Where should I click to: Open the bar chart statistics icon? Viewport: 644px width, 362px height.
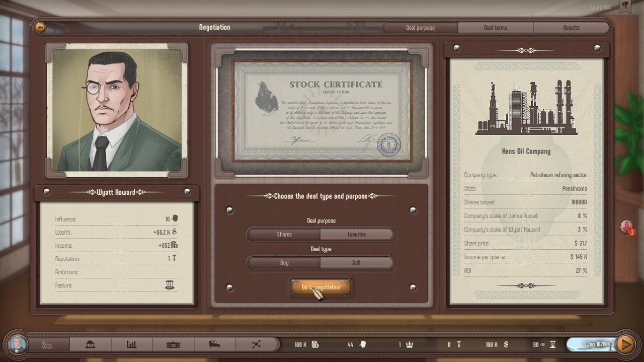coord(132,344)
